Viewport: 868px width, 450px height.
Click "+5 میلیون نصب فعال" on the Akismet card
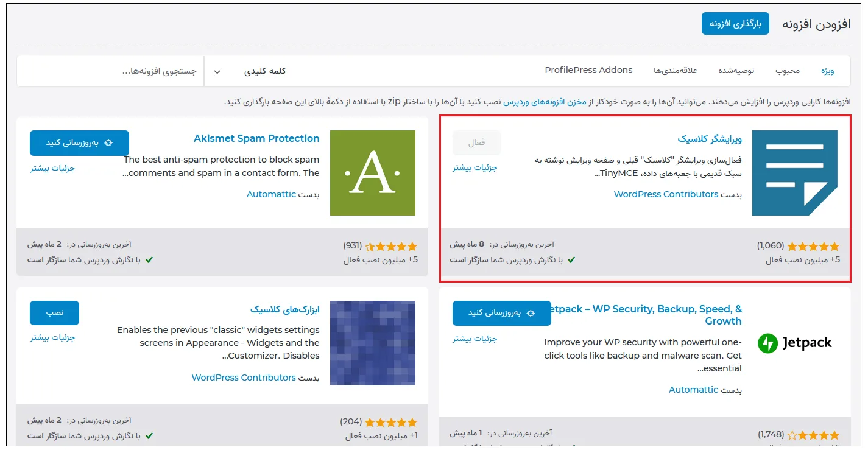381,260
